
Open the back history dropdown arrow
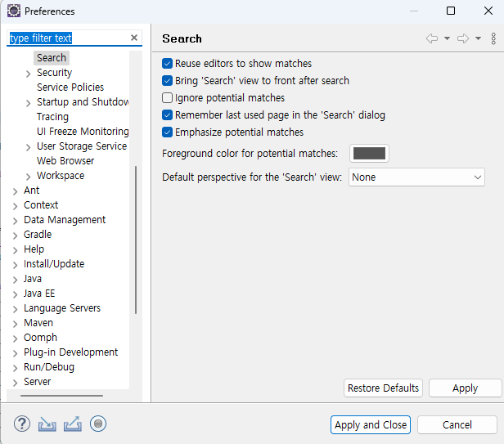click(x=447, y=38)
